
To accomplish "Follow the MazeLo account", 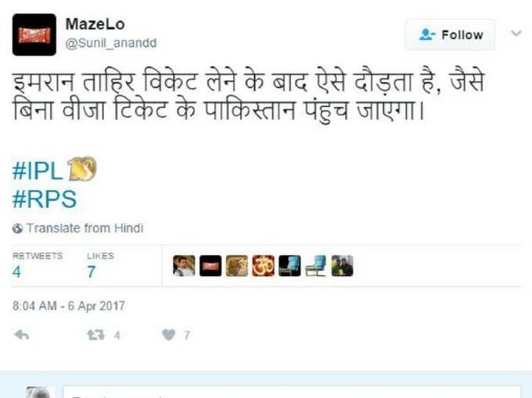I will click(450, 34).
